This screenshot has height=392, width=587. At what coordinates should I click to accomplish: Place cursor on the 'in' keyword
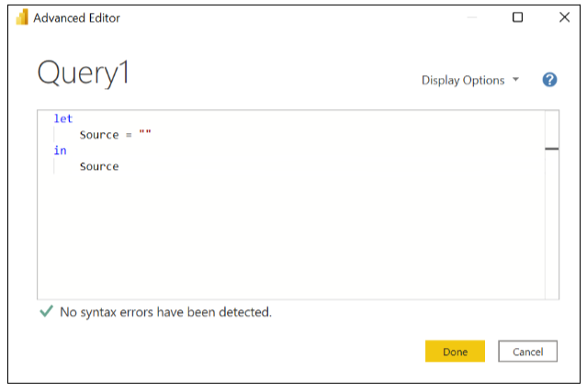coord(60,151)
